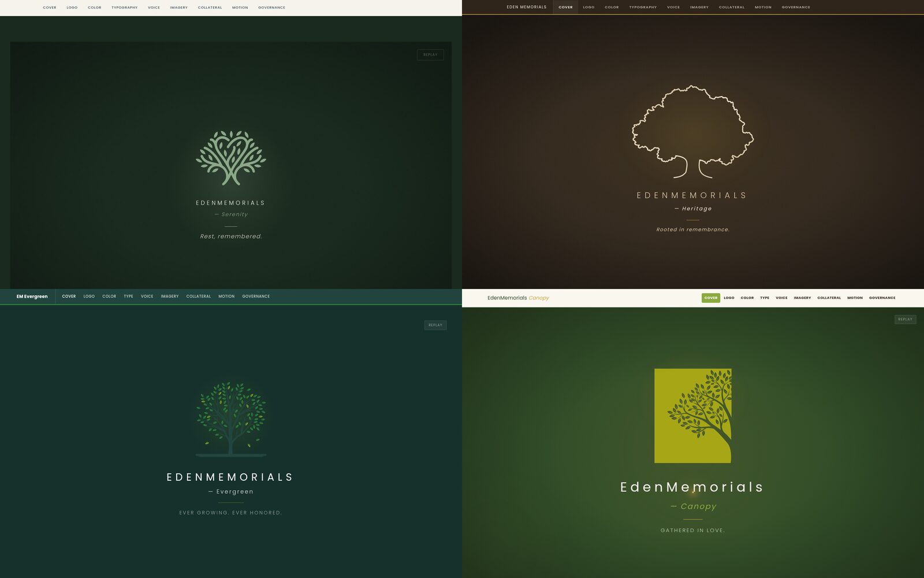Open Collateral tab in Evergreen panel

pos(199,297)
